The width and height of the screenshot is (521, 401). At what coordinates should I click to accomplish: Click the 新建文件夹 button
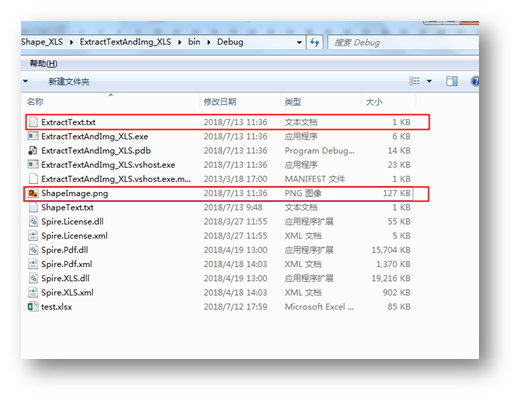click(69, 82)
